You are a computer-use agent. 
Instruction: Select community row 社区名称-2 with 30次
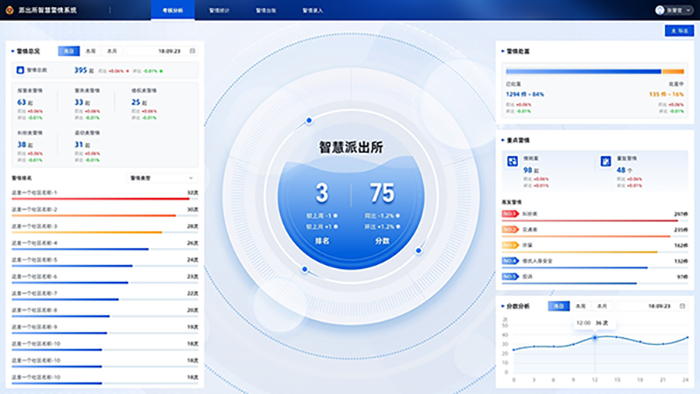click(x=105, y=212)
